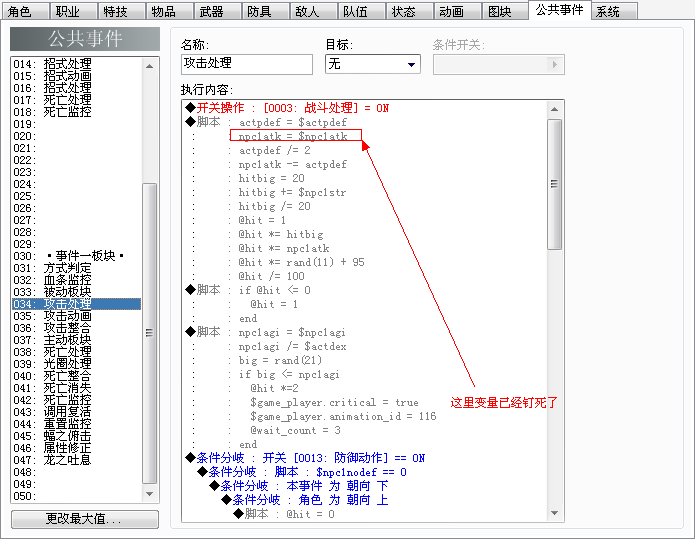
Task: Click script line hitbig = 20
Action: pyautogui.click(x=271, y=178)
